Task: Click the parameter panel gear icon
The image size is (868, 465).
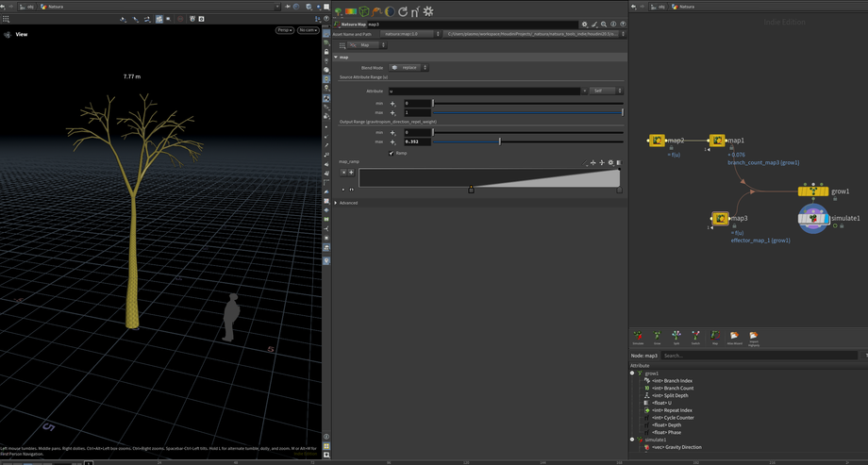Action: coord(584,25)
